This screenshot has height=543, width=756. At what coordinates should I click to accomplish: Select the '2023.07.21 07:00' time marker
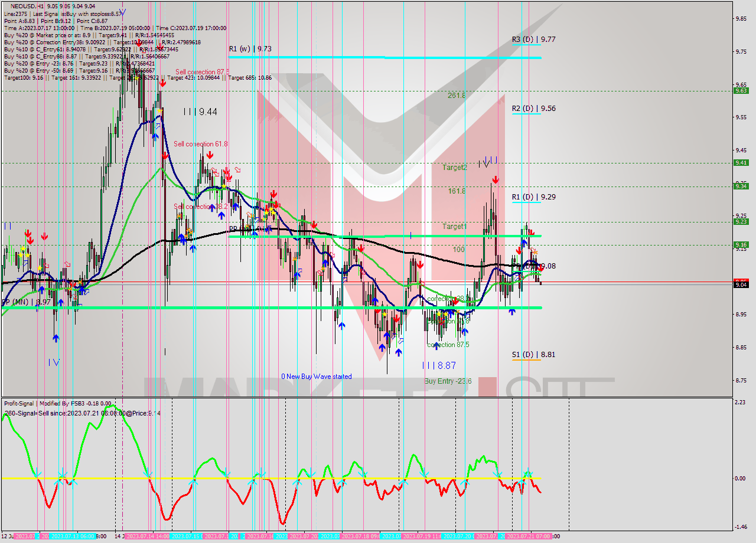(x=529, y=537)
